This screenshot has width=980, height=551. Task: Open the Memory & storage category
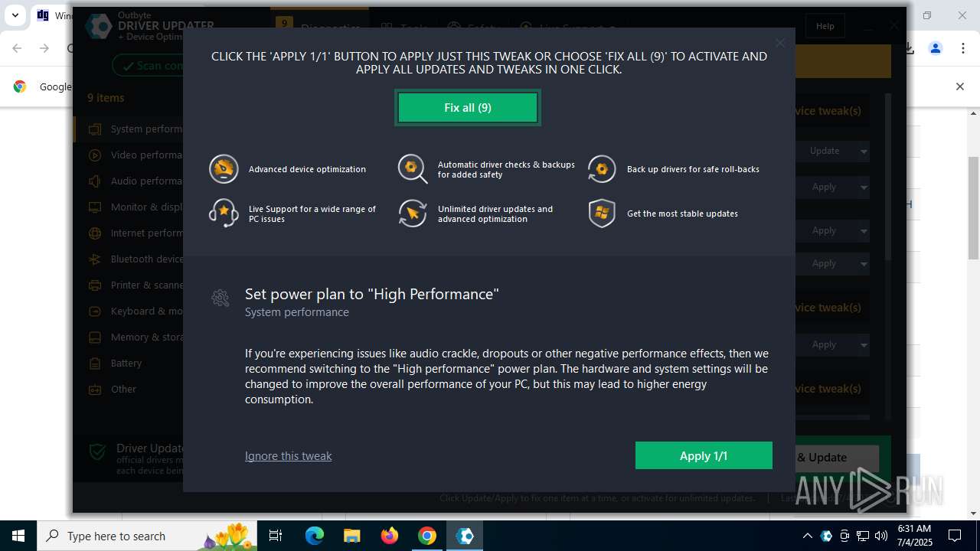129,337
